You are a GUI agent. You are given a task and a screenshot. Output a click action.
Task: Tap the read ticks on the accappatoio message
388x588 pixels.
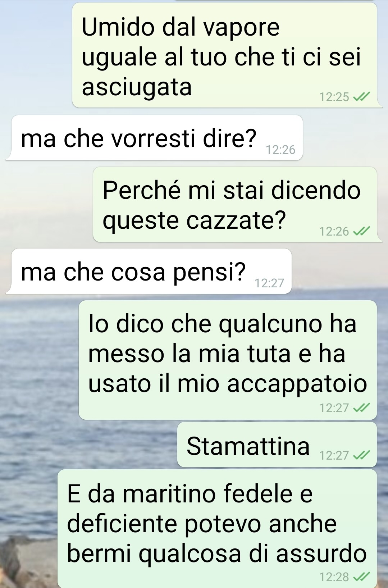361,408
